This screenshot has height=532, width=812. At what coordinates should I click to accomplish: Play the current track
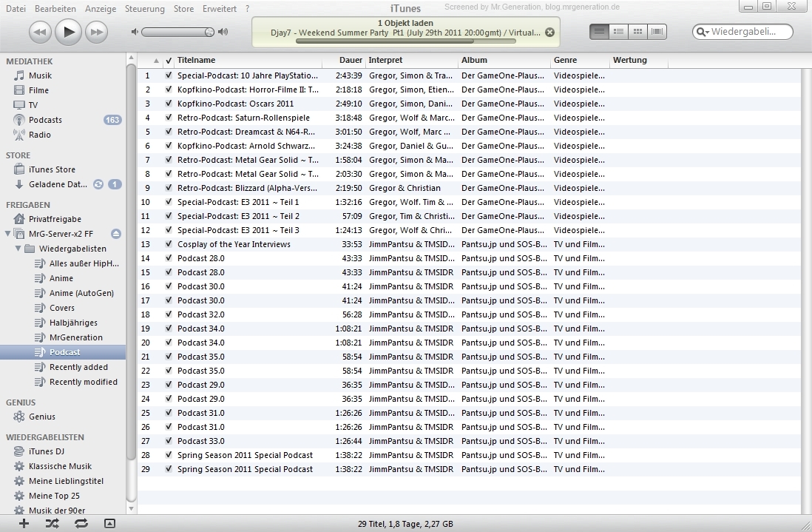pyautogui.click(x=68, y=32)
